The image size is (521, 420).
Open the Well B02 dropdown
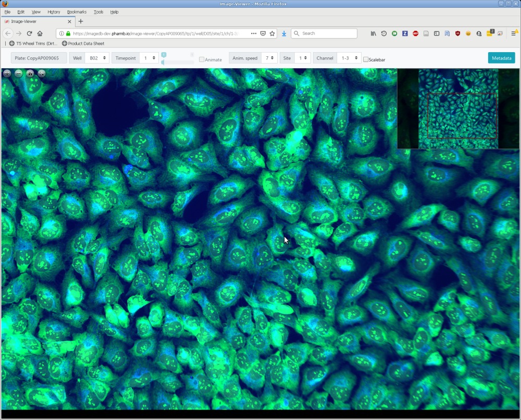97,58
